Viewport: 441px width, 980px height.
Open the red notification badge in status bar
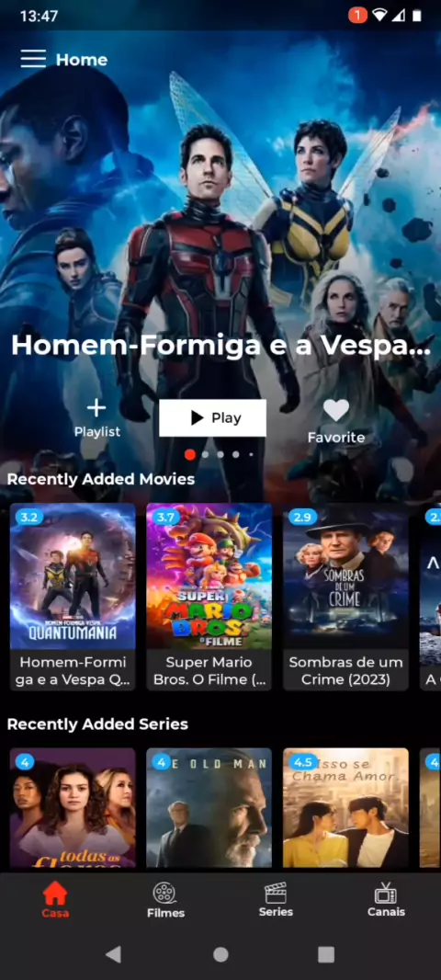coord(358,16)
